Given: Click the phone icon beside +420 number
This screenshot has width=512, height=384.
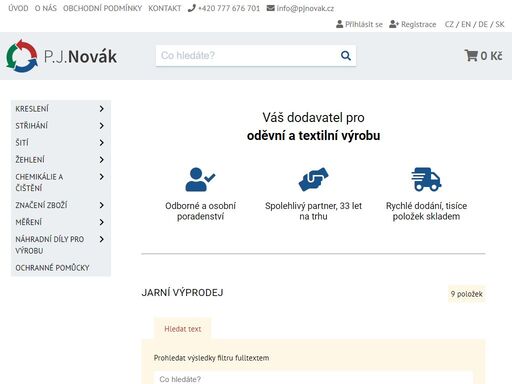Looking at the screenshot, I should [x=191, y=8].
